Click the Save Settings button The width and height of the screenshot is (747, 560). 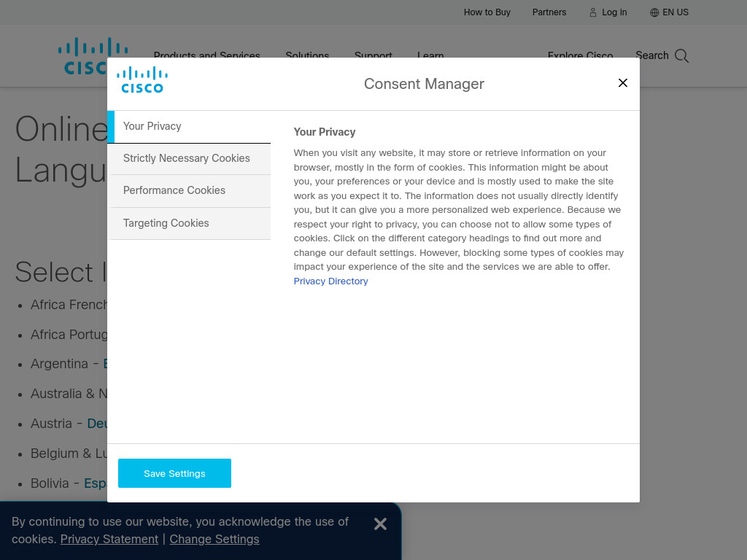[174, 473]
